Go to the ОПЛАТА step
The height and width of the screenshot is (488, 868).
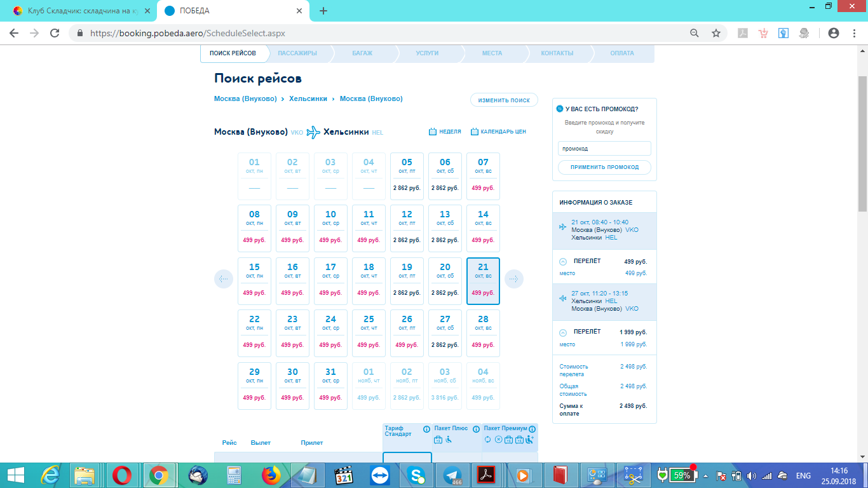pyautogui.click(x=622, y=53)
